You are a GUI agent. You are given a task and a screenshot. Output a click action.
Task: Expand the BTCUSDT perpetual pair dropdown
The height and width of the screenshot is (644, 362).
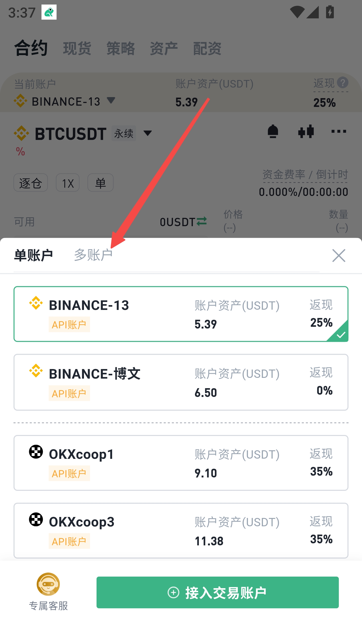[148, 133]
